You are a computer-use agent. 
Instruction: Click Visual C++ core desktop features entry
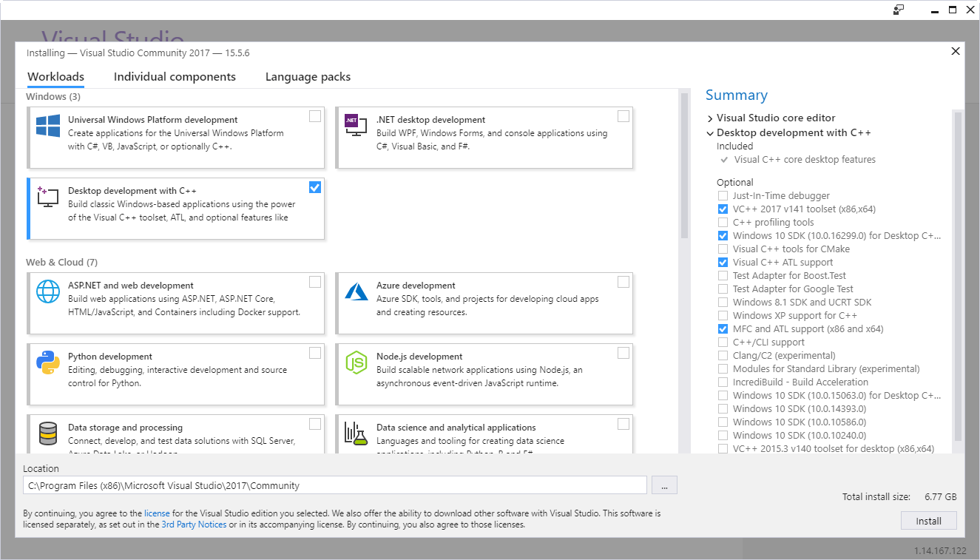point(805,160)
